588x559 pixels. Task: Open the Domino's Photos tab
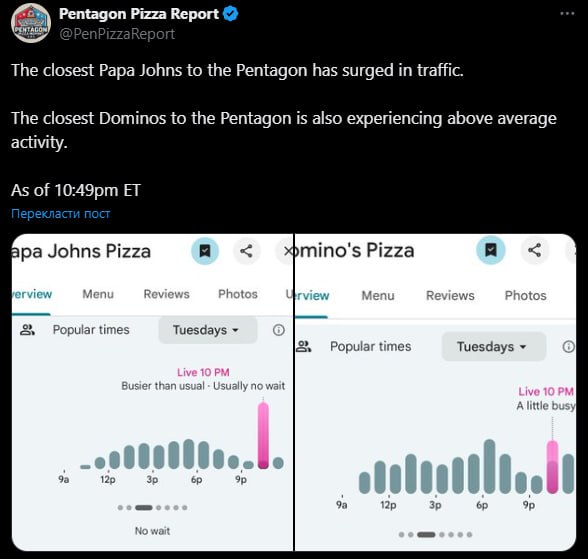[525, 295]
